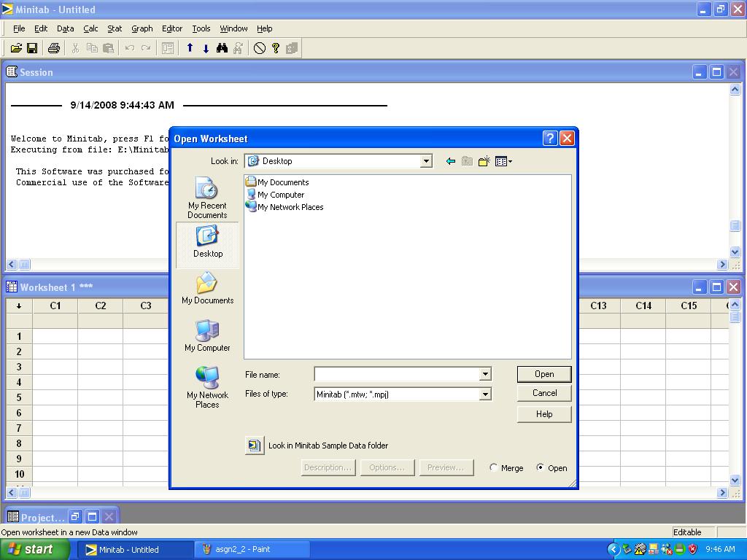Click the Save project toolbar icon
This screenshot has width=747, height=560.
point(32,48)
